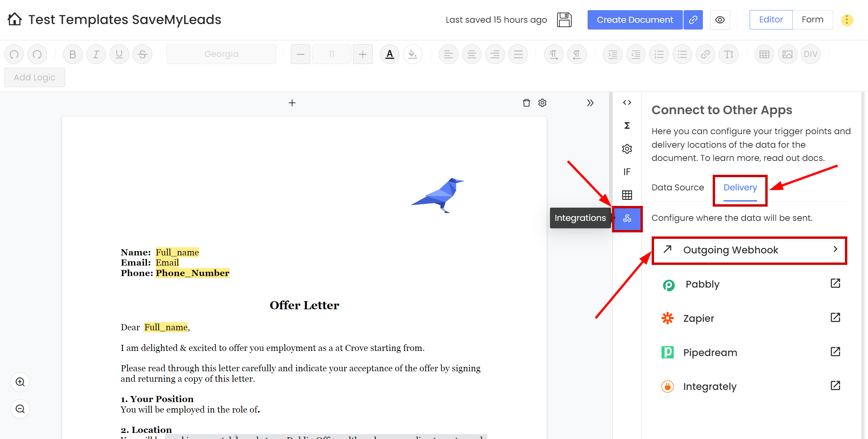This screenshot has width=868, height=439.
Task: Switch to the Data Source tab
Action: click(678, 187)
